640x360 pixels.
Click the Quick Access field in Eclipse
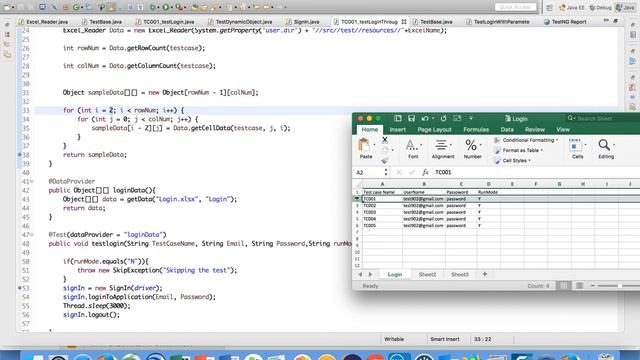(515, 7)
